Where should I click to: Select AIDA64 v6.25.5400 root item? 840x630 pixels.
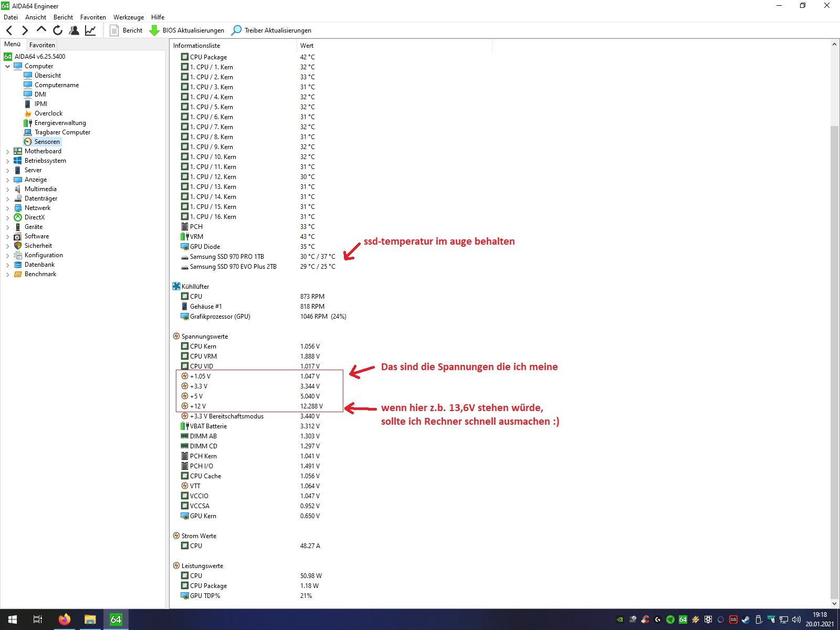(35, 57)
